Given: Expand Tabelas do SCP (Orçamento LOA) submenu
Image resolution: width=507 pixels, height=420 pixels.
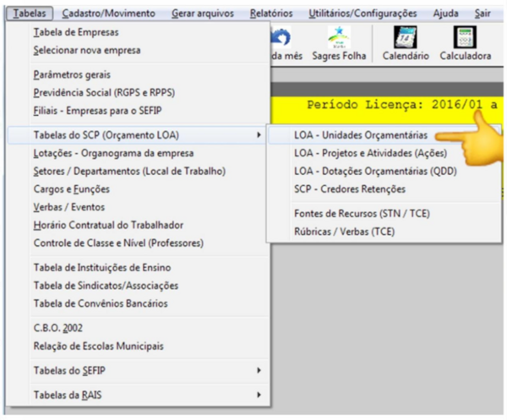Looking at the screenshot, I should click(x=138, y=135).
